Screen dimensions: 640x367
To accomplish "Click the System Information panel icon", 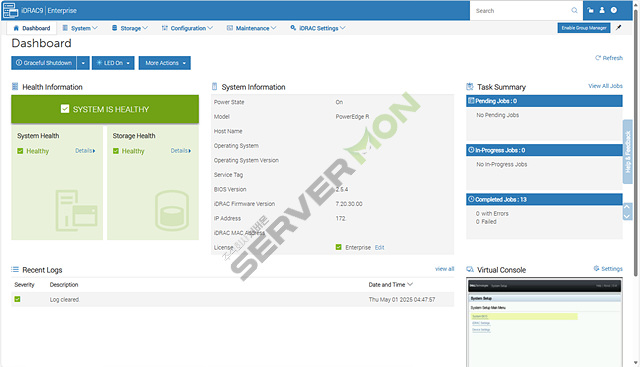I will point(215,87).
